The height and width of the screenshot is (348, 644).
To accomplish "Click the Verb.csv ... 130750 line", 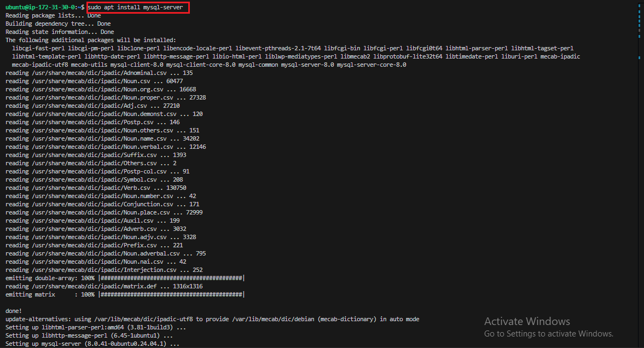I will (96, 188).
